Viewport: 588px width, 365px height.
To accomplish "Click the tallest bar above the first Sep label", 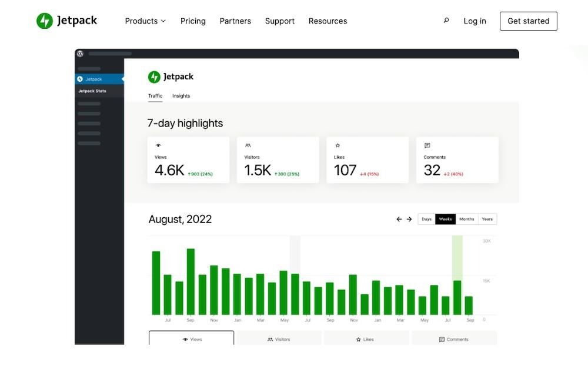I will [191, 281].
